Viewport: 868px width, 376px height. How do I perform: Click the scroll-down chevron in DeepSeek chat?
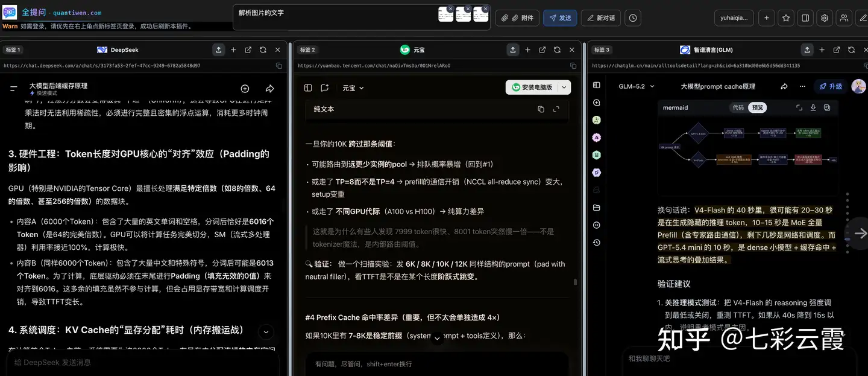point(266,332)
